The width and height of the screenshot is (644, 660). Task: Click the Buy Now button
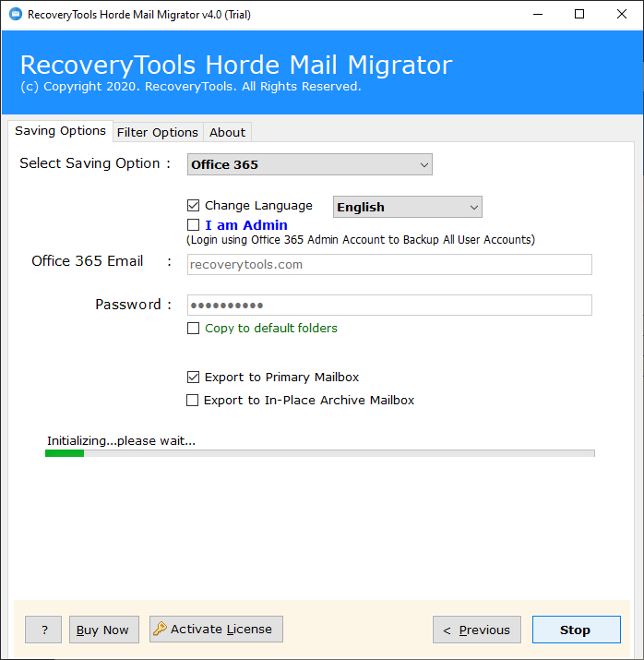click(x=104, y=630)
